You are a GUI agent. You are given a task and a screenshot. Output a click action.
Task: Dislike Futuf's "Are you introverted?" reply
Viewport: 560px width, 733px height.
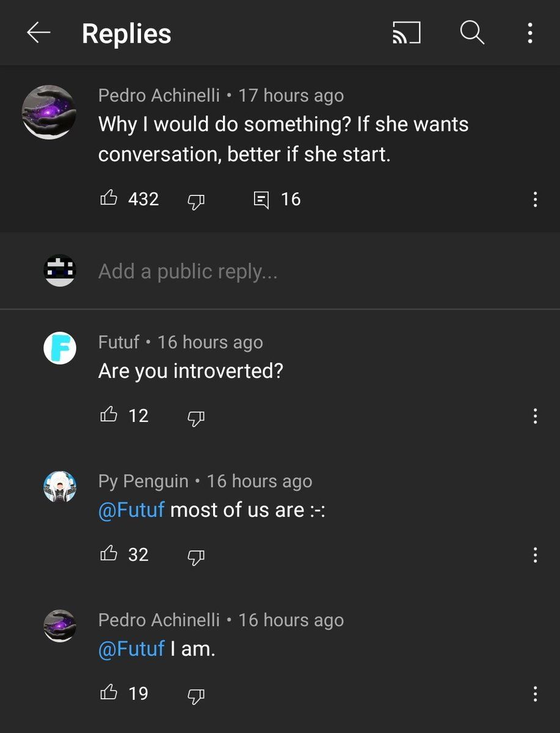click(195, 417)
